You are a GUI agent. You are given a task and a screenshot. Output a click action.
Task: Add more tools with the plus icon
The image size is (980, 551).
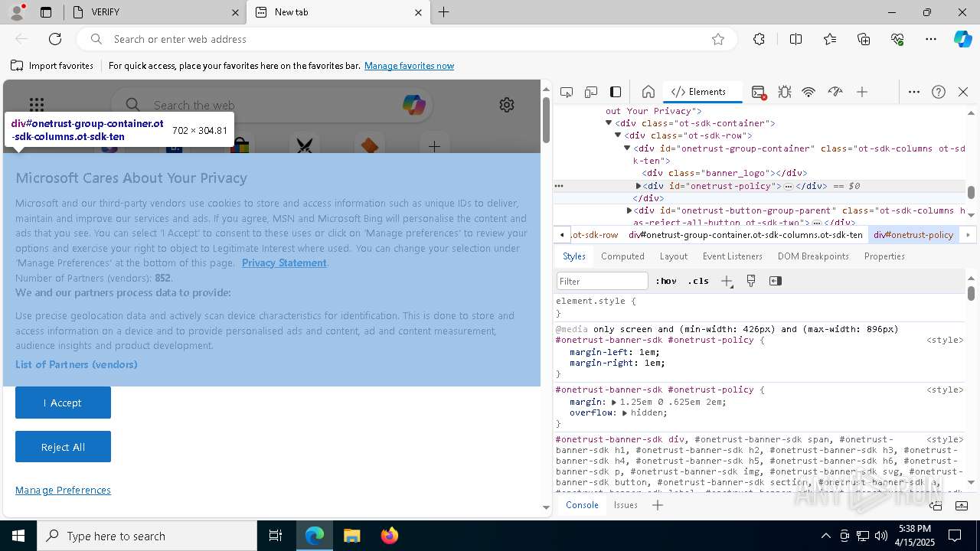(x=862, y=92)
